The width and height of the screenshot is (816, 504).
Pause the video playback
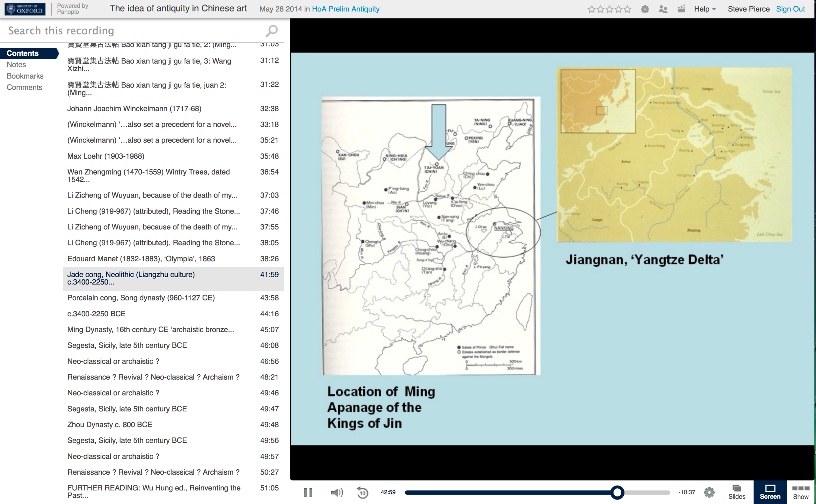pyautogui.click(x=308, y=492)
